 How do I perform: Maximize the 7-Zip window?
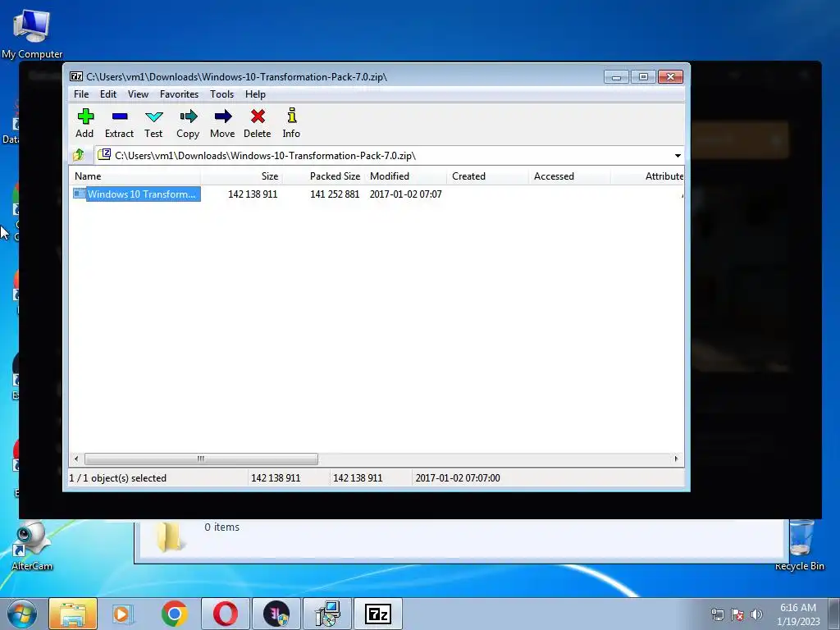pos(643,77)
